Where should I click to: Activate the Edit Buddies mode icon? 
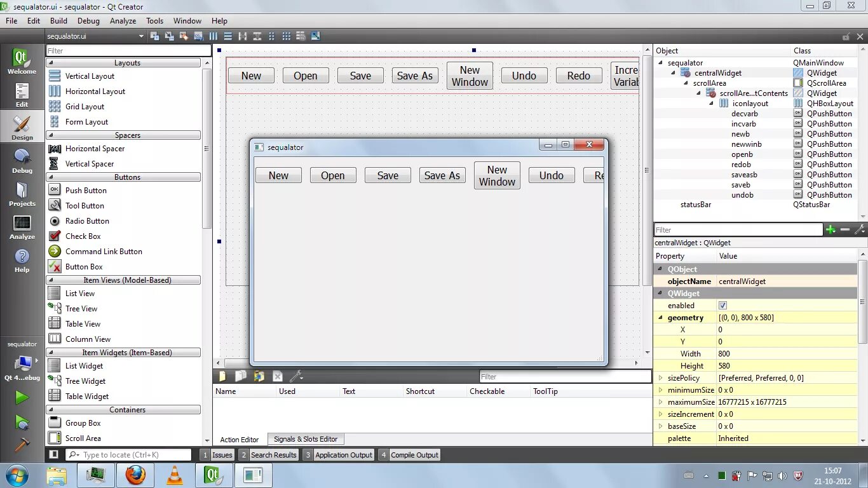pyautogui.click(x=184, y=36)
